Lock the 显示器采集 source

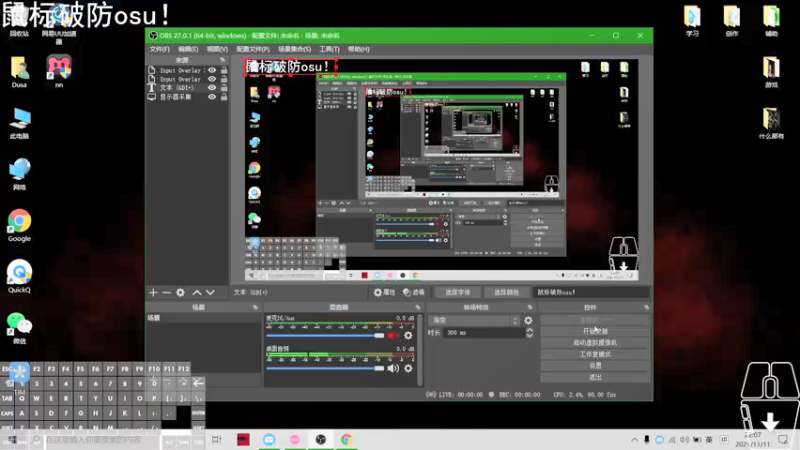[x=223, y=96]
